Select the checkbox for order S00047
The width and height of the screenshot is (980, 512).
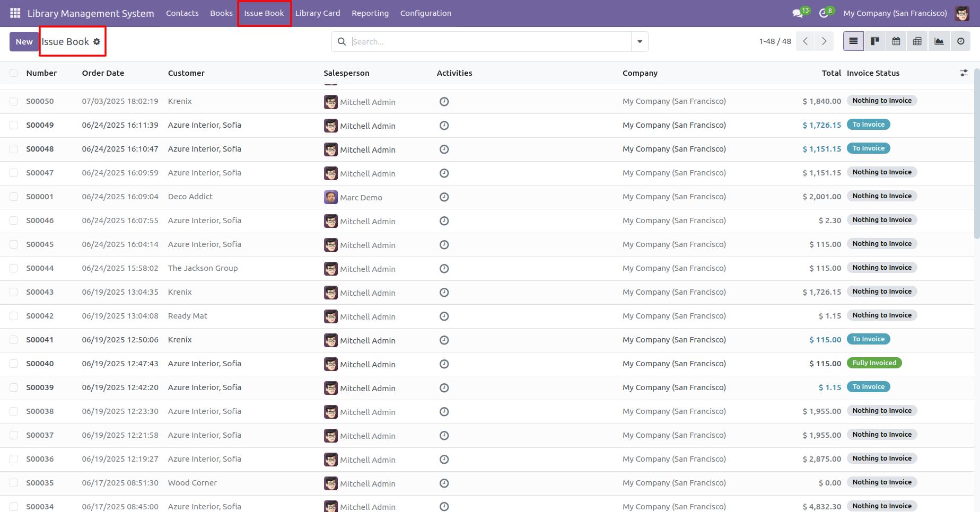point(14,173)
